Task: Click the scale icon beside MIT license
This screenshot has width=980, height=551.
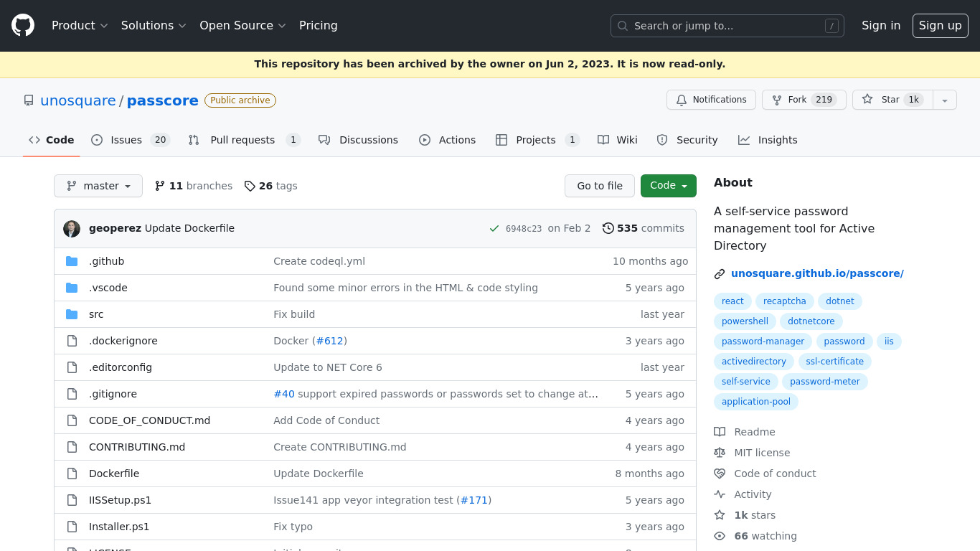Action: pyautogui.click(x=720, y=453)
